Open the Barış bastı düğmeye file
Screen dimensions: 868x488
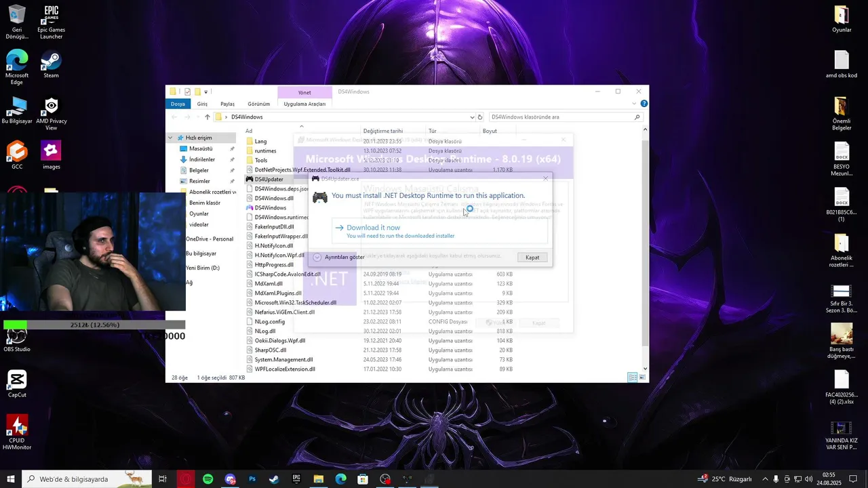click(842, 341)
